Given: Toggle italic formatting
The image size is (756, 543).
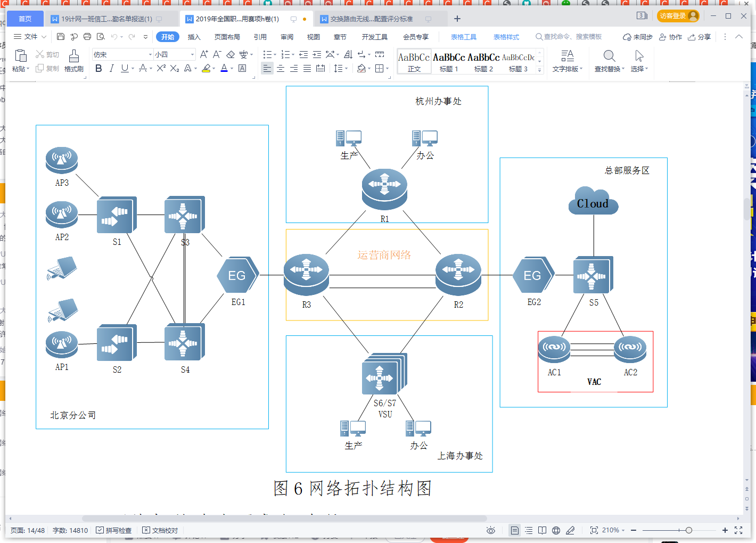Looking at the screenshot, I should [111, 68].
